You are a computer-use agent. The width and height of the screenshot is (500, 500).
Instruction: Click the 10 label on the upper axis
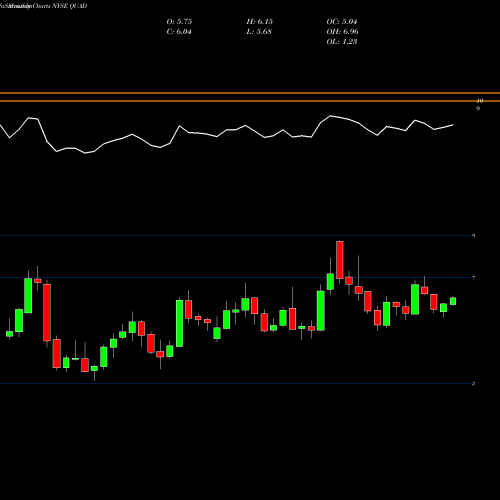pyautogui.click(x=480, y=100)
